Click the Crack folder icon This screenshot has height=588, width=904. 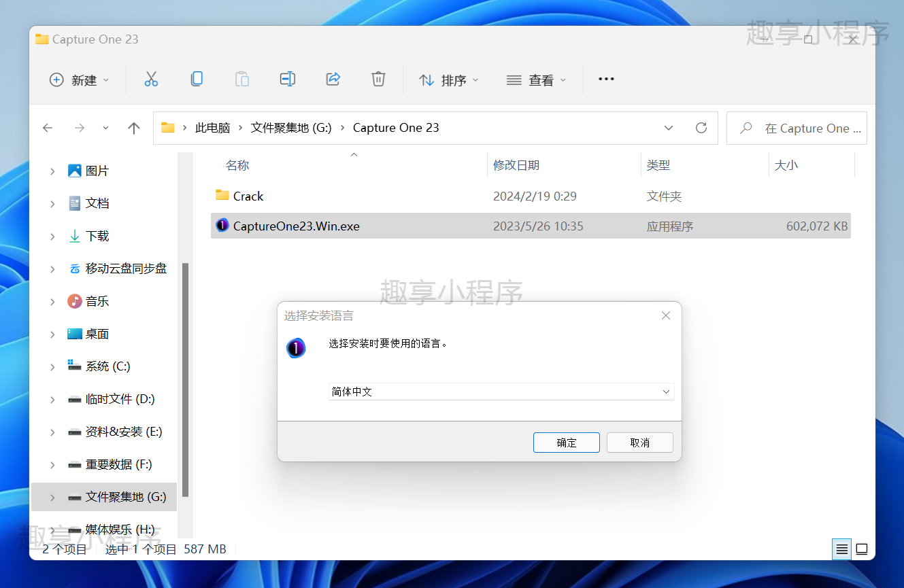click(x=222, y=196)
